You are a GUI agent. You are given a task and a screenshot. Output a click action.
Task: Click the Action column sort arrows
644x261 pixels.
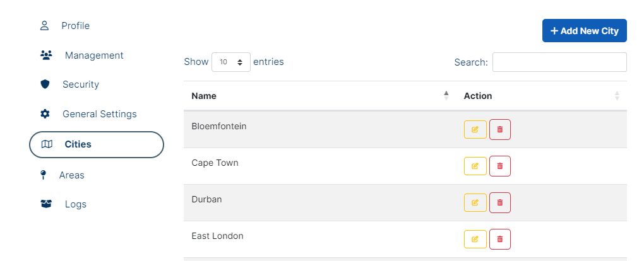pos(617,96)
